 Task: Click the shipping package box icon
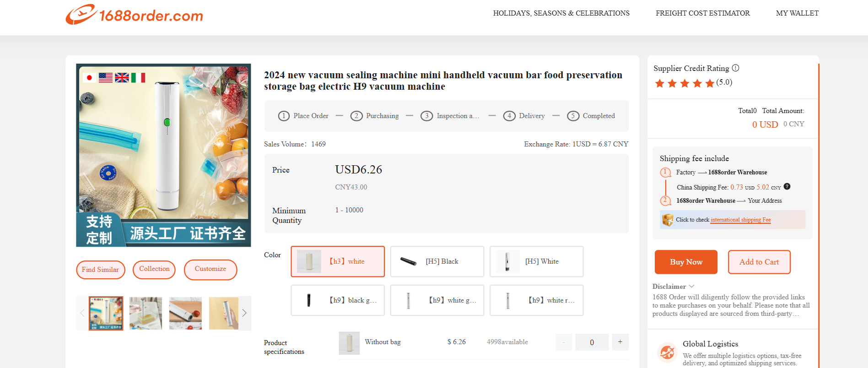pos(668,220)
